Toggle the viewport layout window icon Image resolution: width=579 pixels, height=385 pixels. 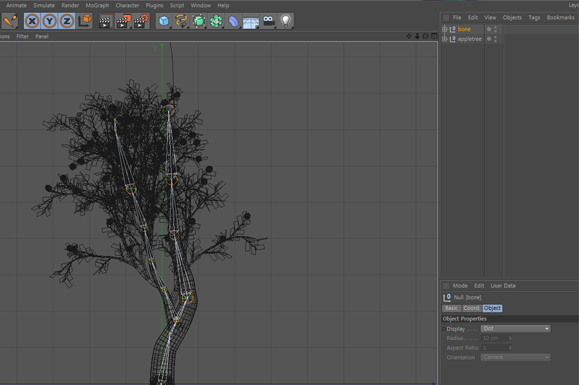434,36
